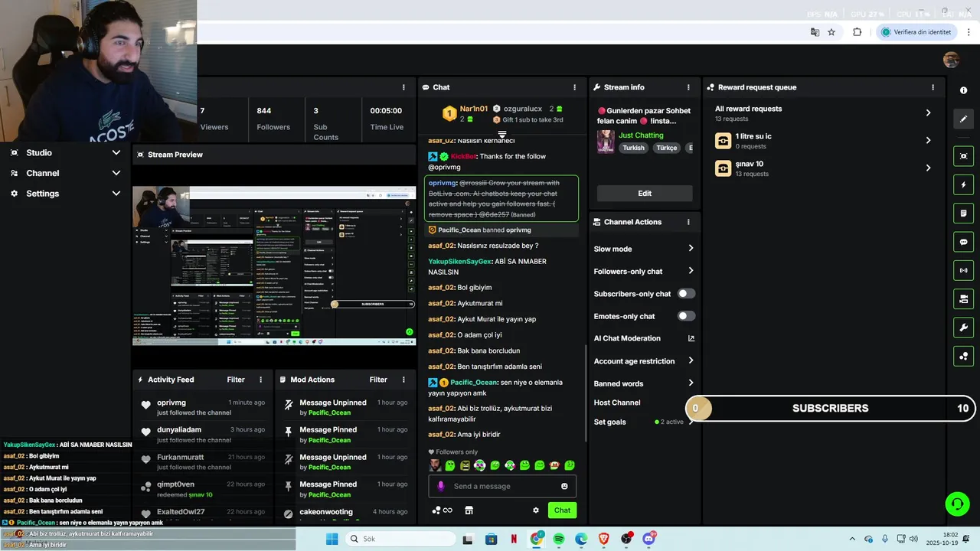Expand '1 litre su ic' reward chevron
980x551 pixels.
coord(929,140)
